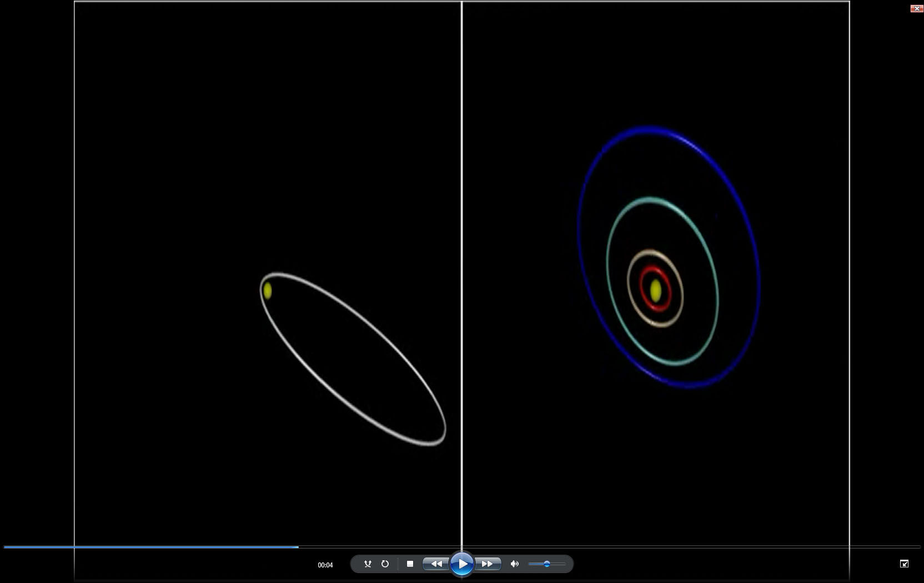This screenshot has height=583, width=924.
Task: Fast forward with the next button
Action: (x=488, y=564)
